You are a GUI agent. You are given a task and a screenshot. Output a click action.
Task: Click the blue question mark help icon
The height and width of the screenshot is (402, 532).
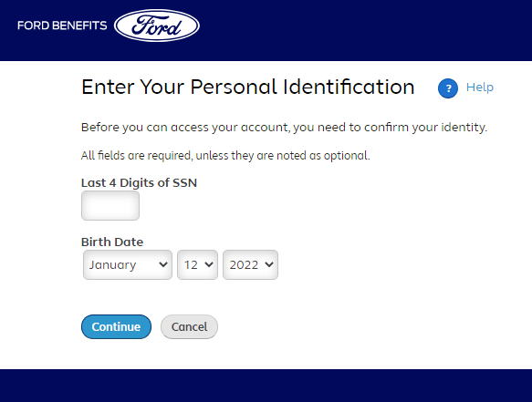(x=448, y=88)
